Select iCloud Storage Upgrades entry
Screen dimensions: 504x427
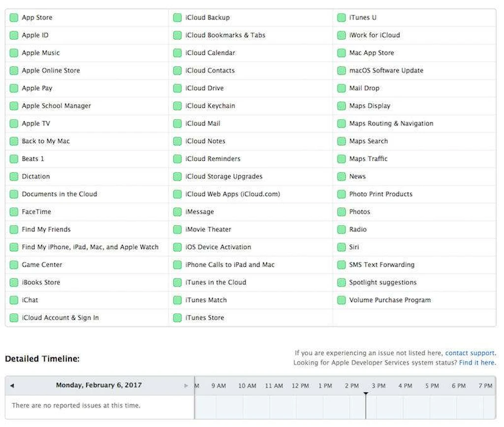(x=224, y=176)
